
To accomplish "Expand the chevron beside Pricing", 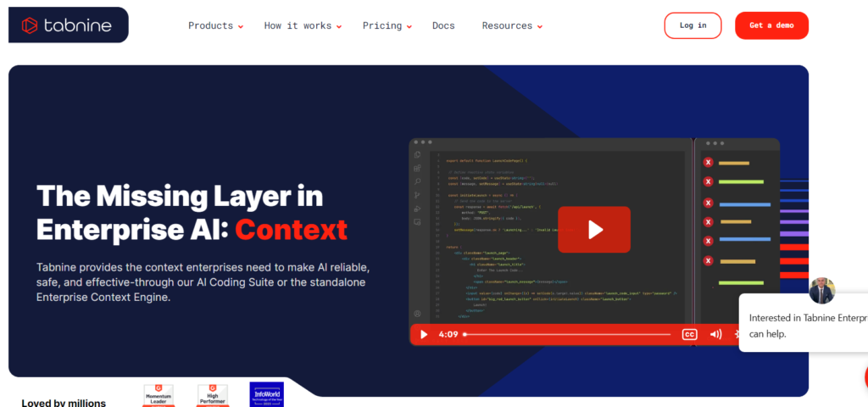I will coord(409,26).
